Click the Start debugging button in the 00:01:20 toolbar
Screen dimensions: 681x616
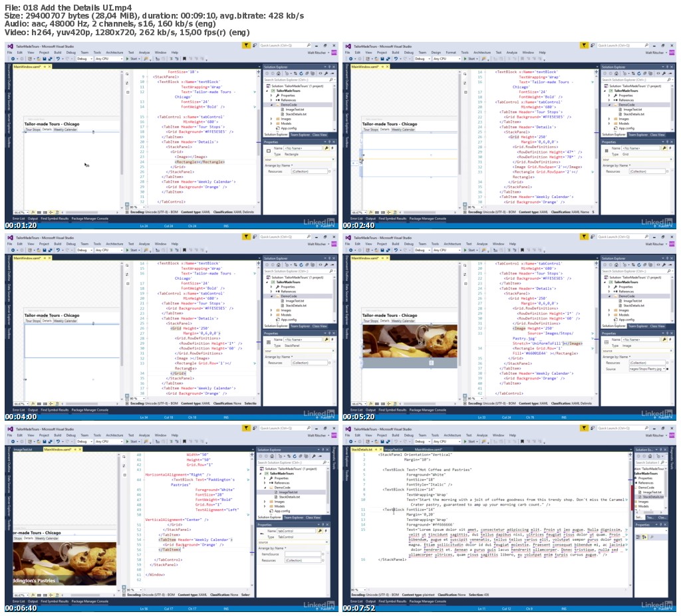134,58
